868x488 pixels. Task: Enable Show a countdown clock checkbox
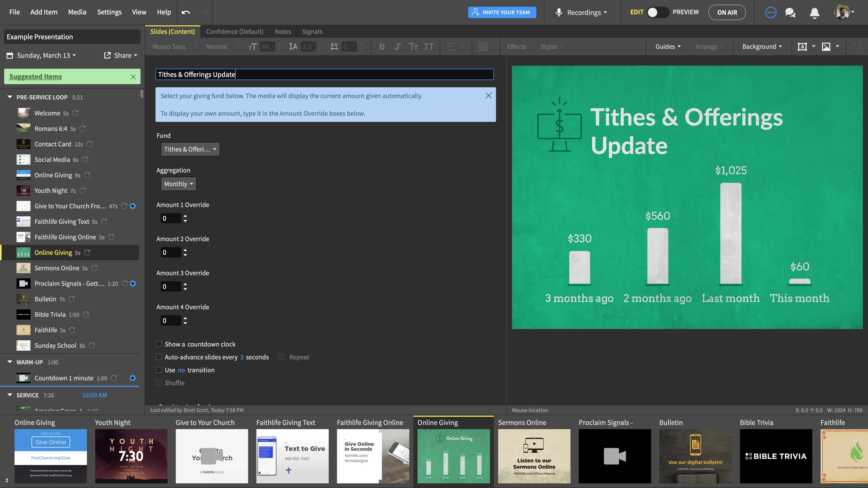158,344
